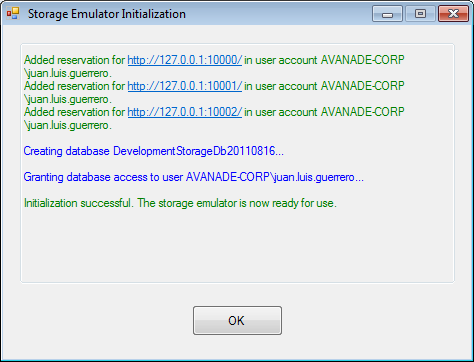Screen dimensions: 474x362
Task: Confirm the dialog with the OK button
Action: tap(237, 321)
